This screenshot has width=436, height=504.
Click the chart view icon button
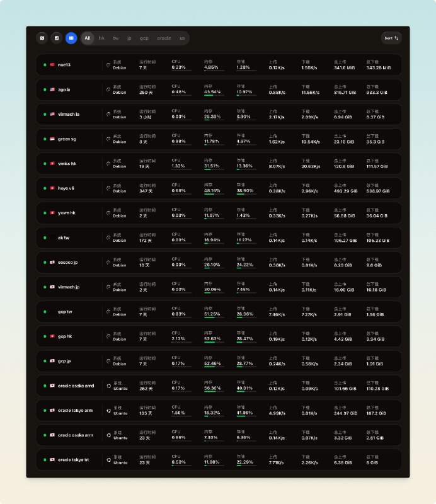coord(57,38)
